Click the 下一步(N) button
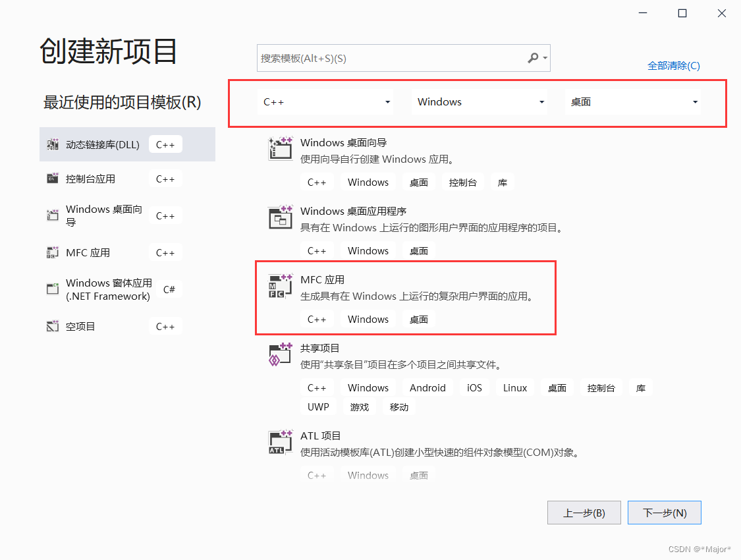741x560 pixels. click(x=665, y=513)
